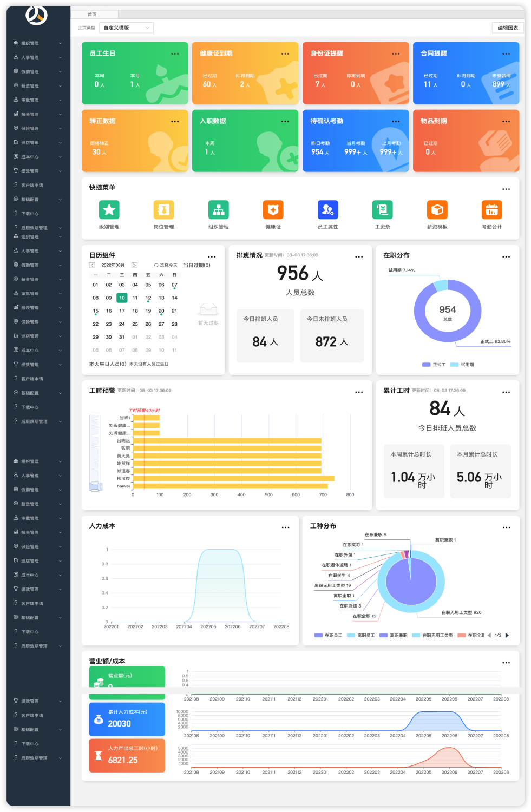Image resolution: width=531 pixels, height=812 pixels.
Task: Toggle 正式工 legend in 在职分布 chart
Action: coord(434,365)
